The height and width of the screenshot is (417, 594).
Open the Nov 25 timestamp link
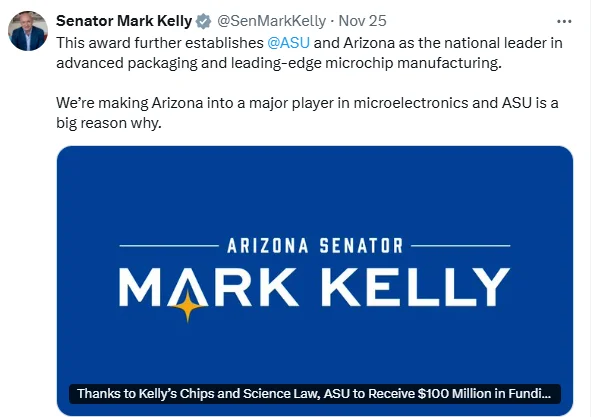(362, 21)
